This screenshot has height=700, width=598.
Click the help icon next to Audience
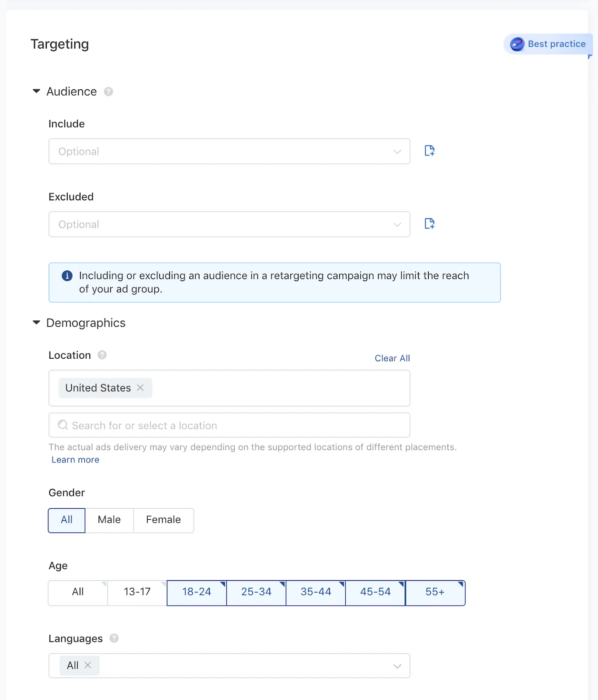[x=108, y=92]
